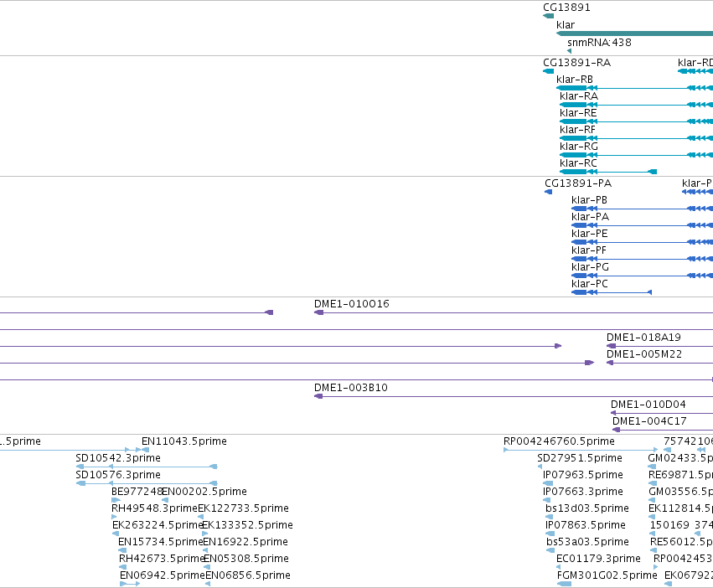713x588 pixels.
Task: Select the EK122733.5prime EST label
Action: [x=244, y=508]
